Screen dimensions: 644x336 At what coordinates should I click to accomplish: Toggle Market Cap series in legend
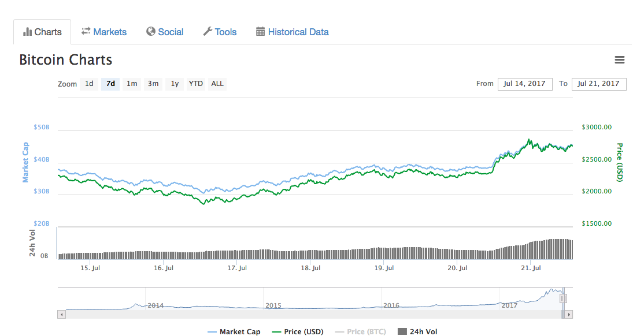tap(234, 331)
